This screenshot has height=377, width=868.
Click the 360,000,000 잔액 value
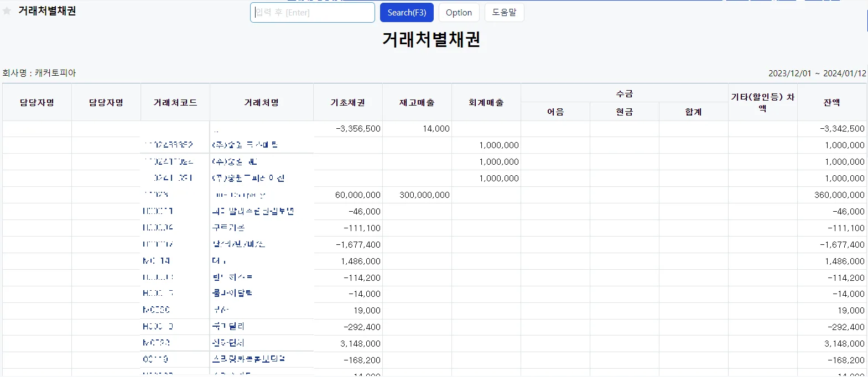click(839, 195)
